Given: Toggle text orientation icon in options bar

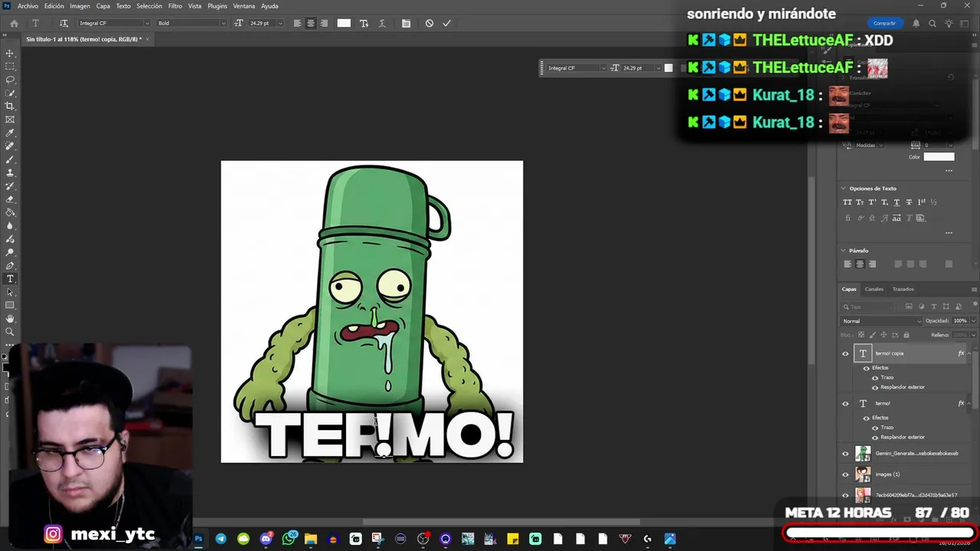Looking at the screenshot, I should [x=64, y=23].
